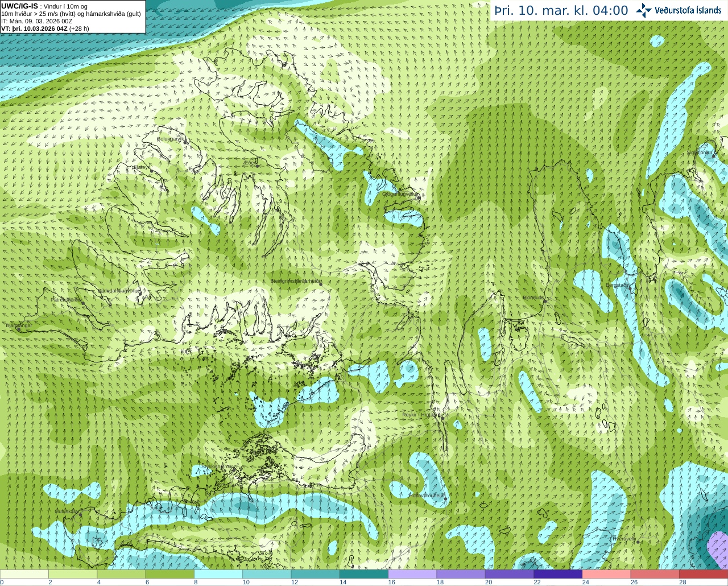Click the Blönduós station dot marker

544,301
